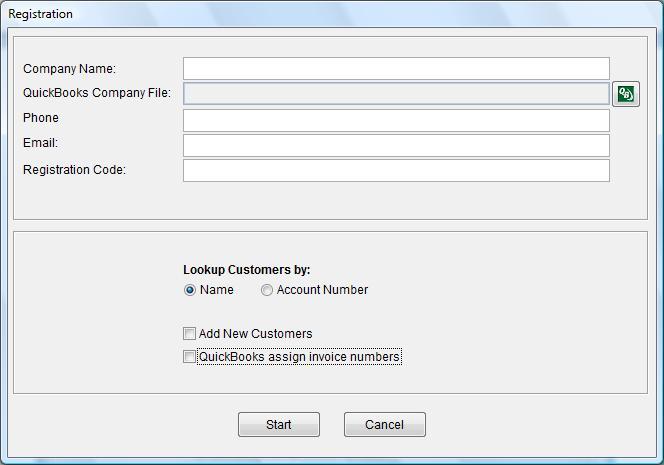Click the Registration Code text field

[x=396, y=170]
